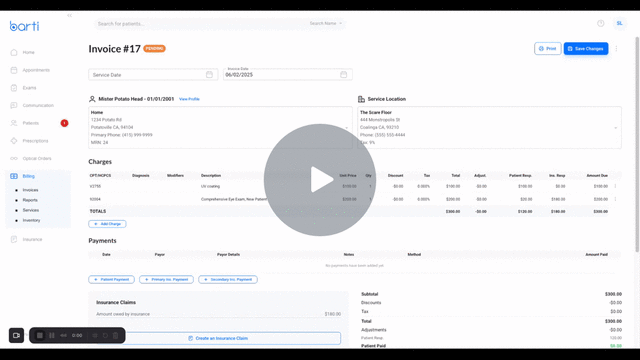This screenshot has width=640, height=360.
Task: Open the Home page from sidebar
Action: point(29,52)
